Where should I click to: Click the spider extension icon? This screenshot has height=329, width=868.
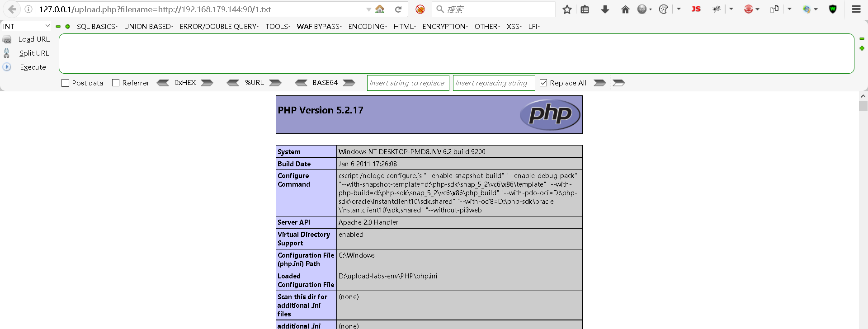(717, 9)
